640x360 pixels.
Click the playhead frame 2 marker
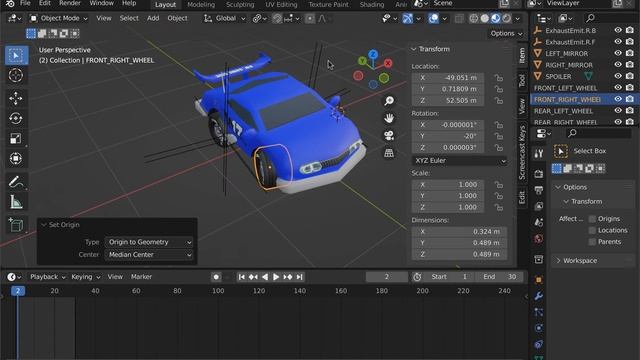coord(18,291)
